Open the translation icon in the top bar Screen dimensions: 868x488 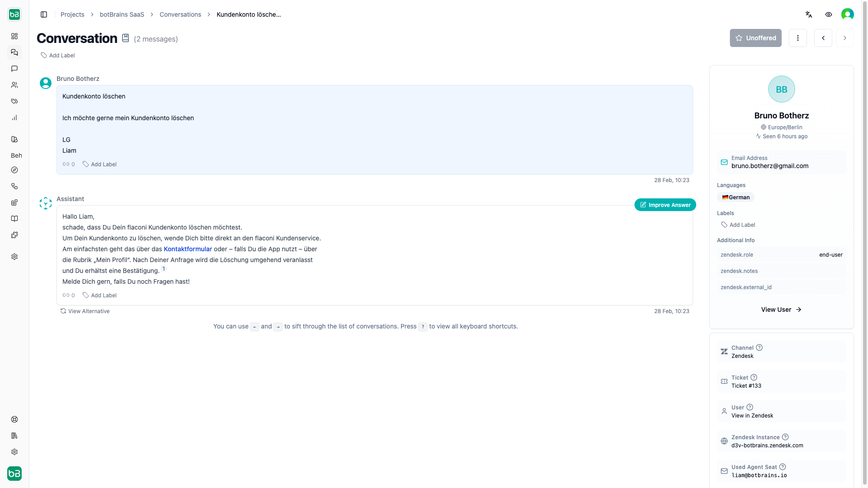(809, 14)
